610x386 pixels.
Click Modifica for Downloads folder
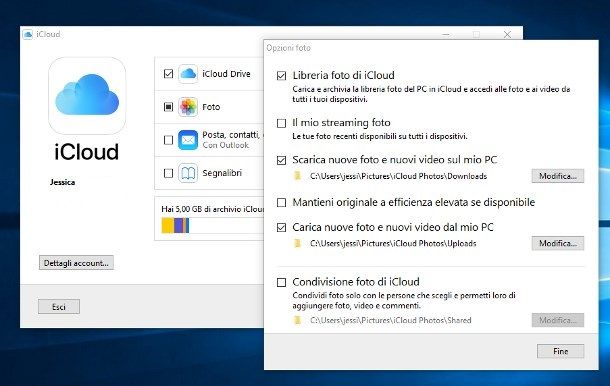point(558,176)
